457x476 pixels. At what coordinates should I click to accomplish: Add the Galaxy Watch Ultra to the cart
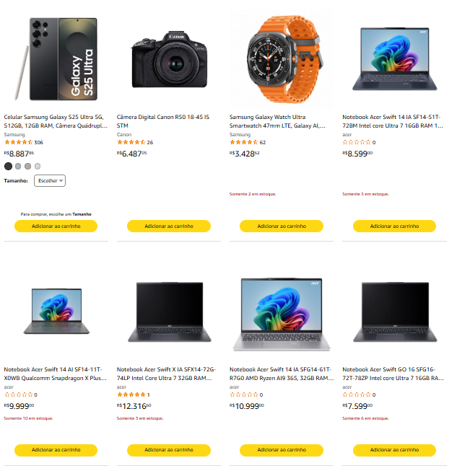pyautogui.click(x=281, y=226)
